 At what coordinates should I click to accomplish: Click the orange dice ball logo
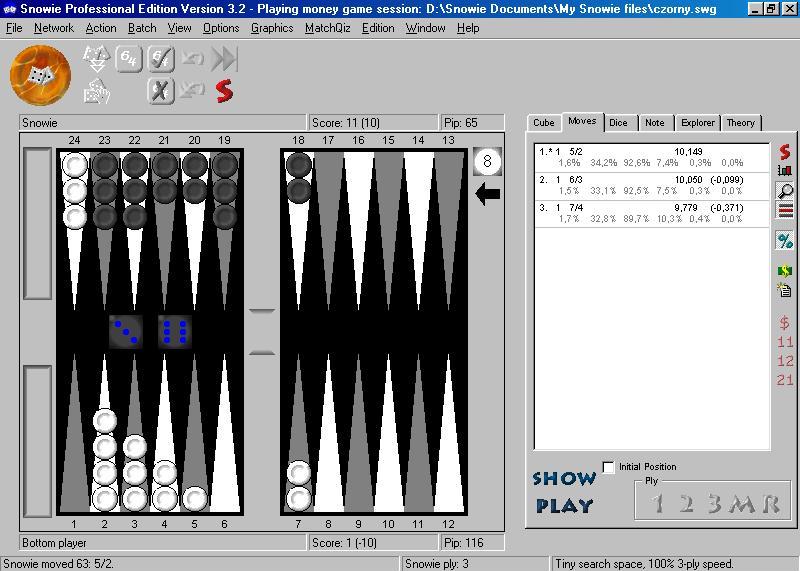[x=40, y=75]
